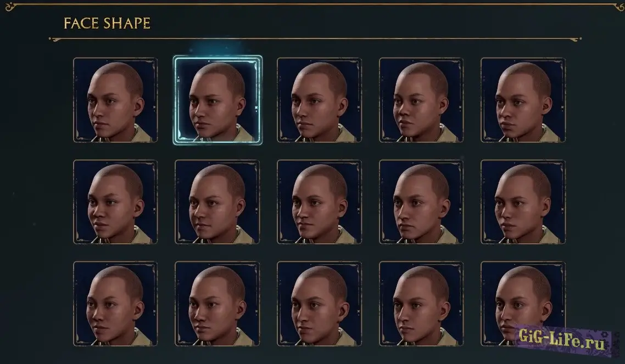Image resolution: width=625 pixels, height=364 pixels.
Task: Click the top-left corner ornament
Action: coord(10,7)
